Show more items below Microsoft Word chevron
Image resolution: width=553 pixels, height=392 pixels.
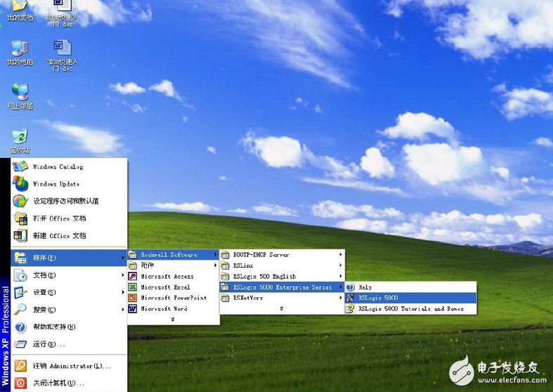[x=172, y=319]
